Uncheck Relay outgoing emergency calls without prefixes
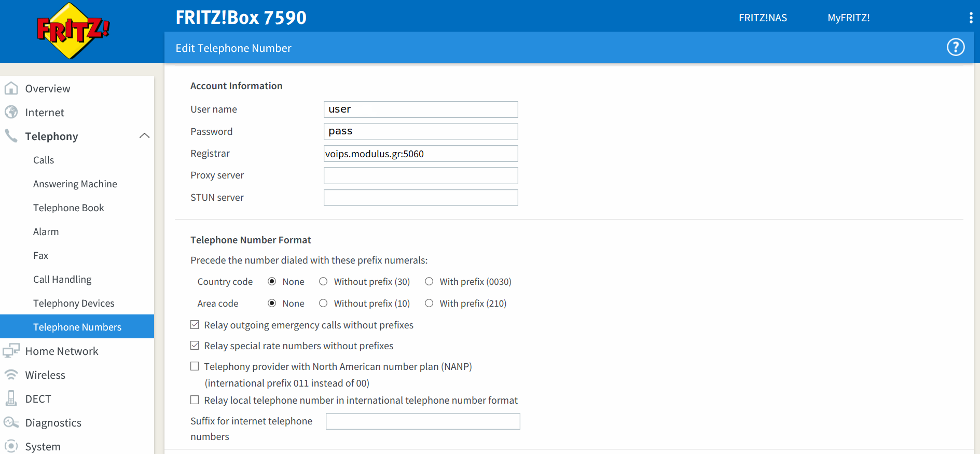Image resolution: width=980 pixels, height=454 pixels. pyautogui.click(x=195, y=325)
